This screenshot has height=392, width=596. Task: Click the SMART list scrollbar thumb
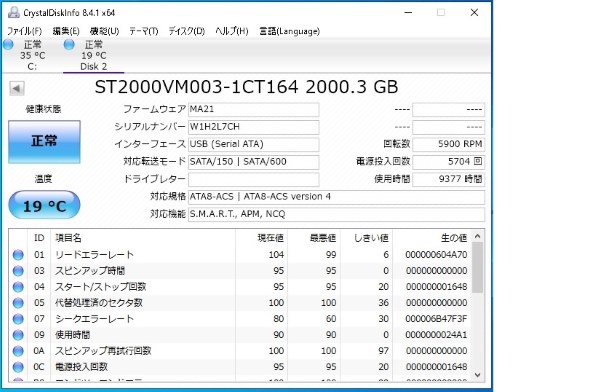(478, 268)
